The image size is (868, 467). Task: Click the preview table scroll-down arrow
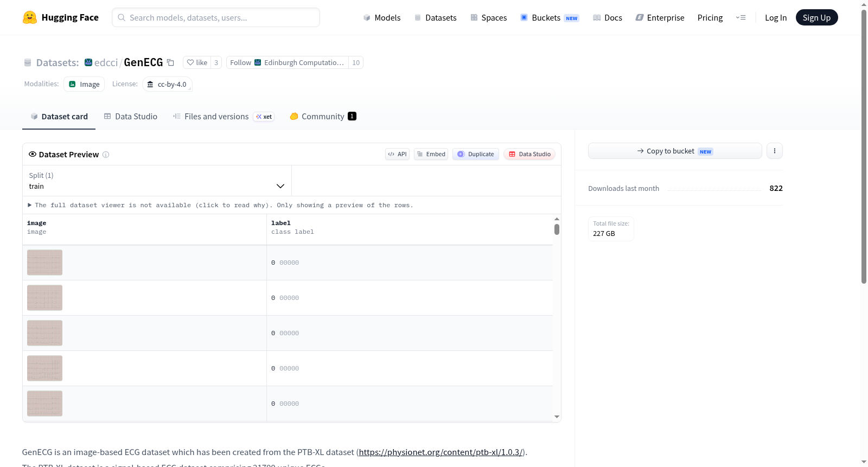(x=557, y=417)
